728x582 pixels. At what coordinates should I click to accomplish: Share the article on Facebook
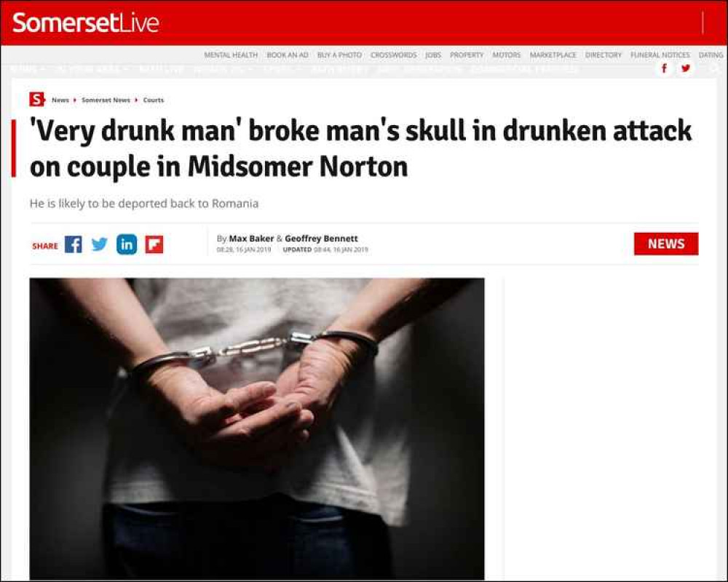[x=74, y=244]
